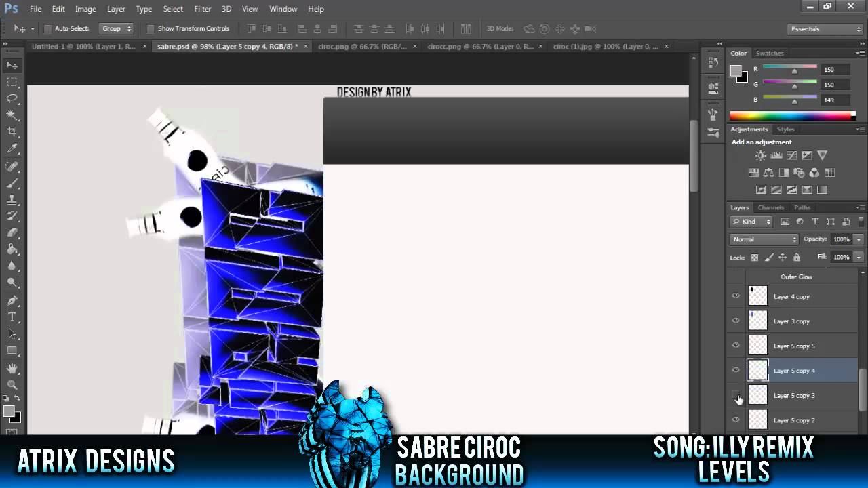868x488 pixels.
Task: Add a Brightness/Contrast adjustment
Action: click(x=761, y=156)
